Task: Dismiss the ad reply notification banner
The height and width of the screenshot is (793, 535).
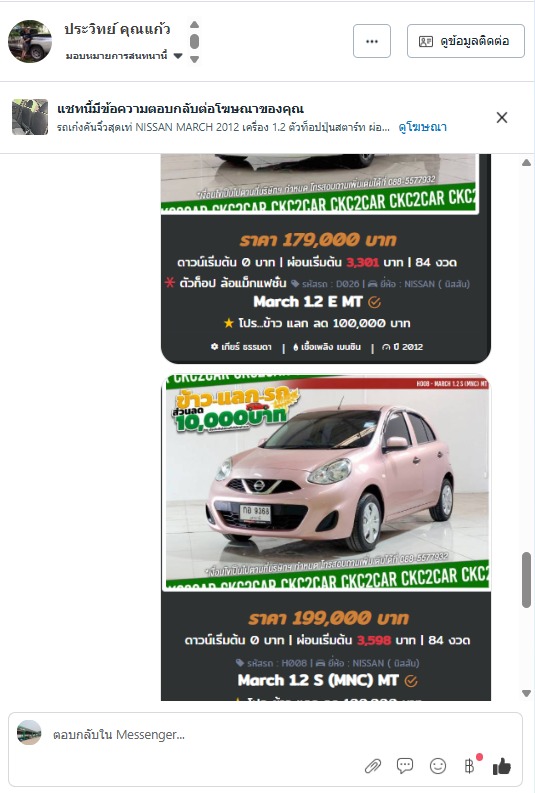Action: point(502,117)
